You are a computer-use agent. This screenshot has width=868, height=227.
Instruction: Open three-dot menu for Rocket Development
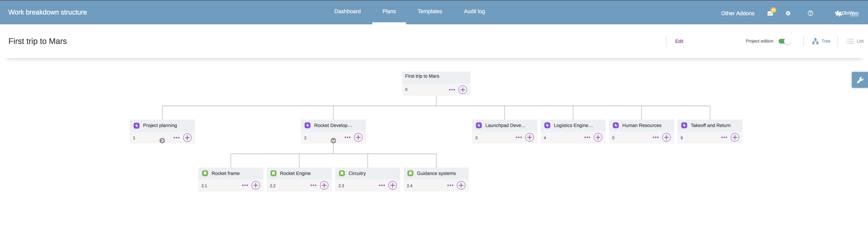(347, 138)
